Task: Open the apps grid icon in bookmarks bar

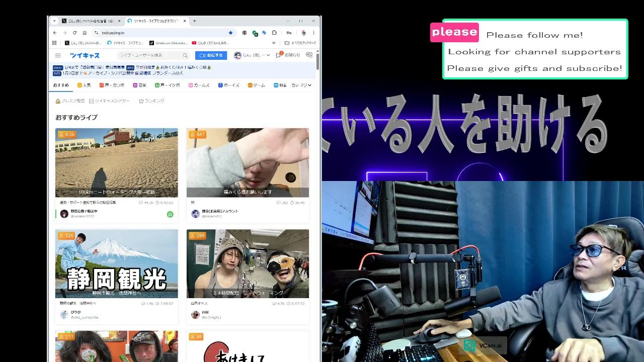Action: coord(55,43)
